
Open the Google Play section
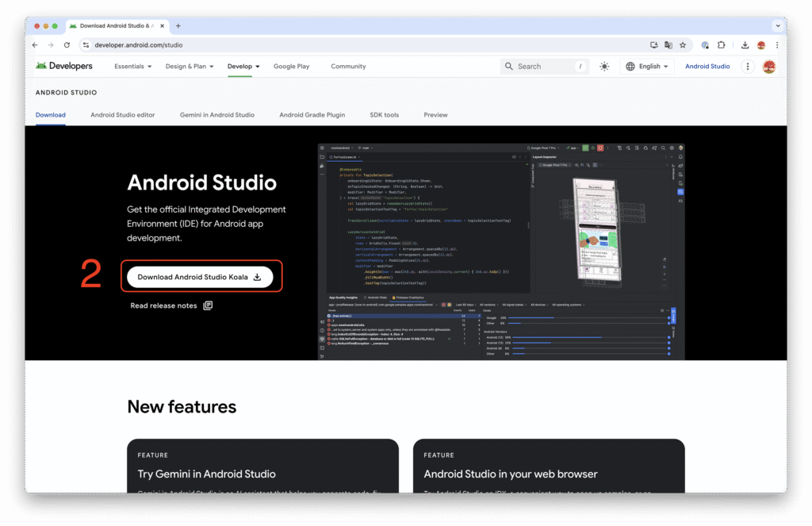pyautogui.click(x=292, y=67)
